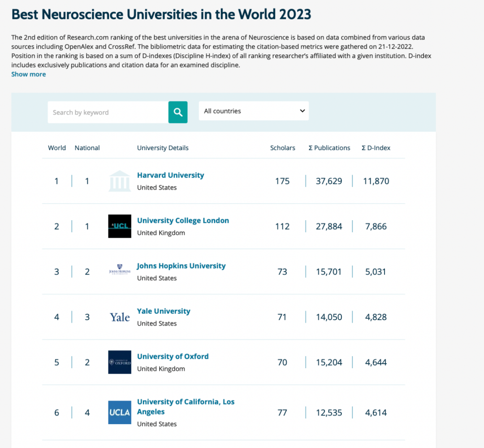This screenshot has height=448, width=484.
Task: Open Harvard University link
Action: (x=170, y=175)
